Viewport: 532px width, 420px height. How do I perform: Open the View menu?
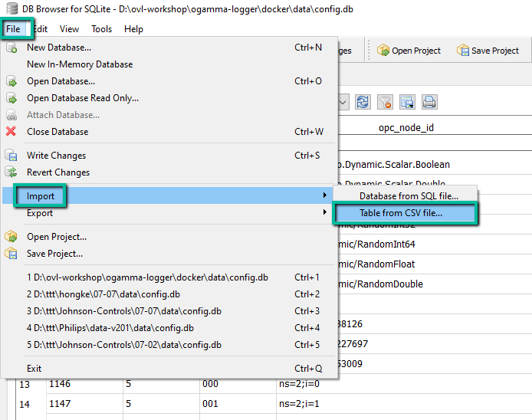point(69,29)
